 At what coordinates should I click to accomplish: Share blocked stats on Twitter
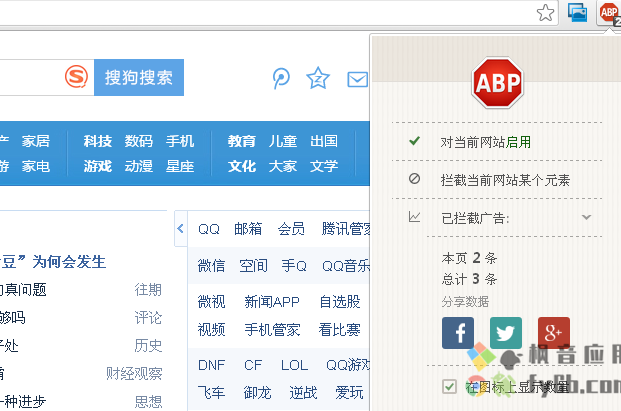point(506,333)
